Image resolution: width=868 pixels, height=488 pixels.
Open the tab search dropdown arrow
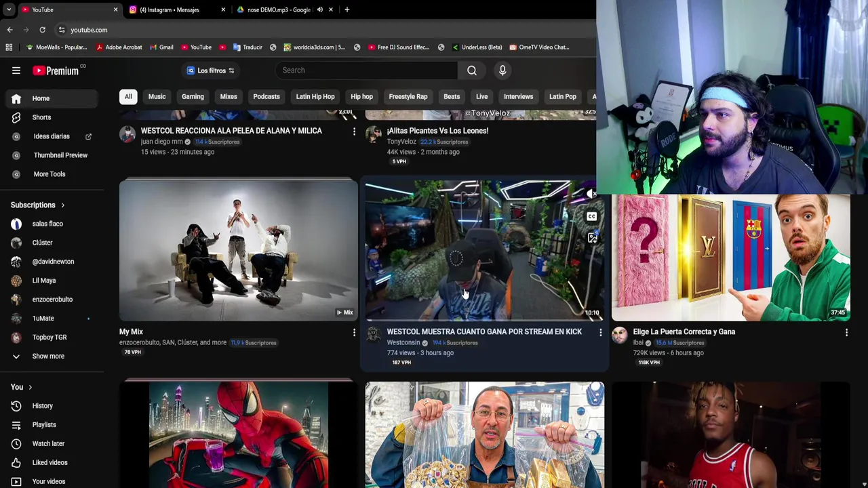[8, 9]
